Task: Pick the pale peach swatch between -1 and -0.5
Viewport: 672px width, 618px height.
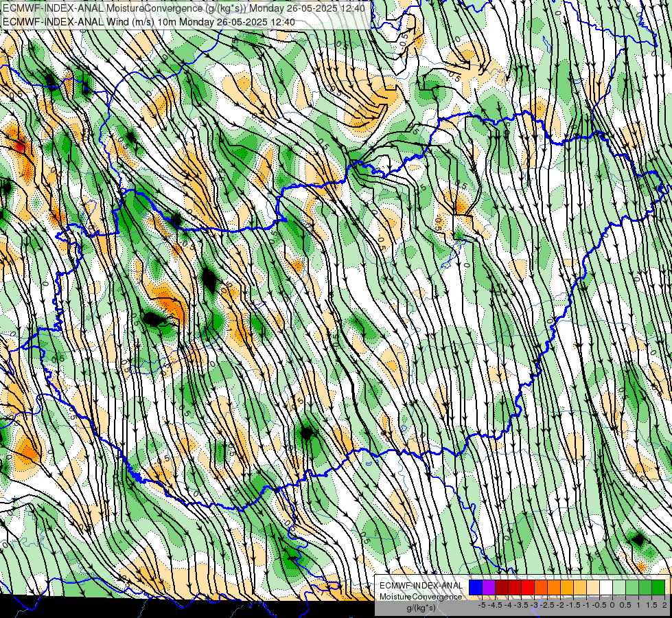Action: coord(593,588)
